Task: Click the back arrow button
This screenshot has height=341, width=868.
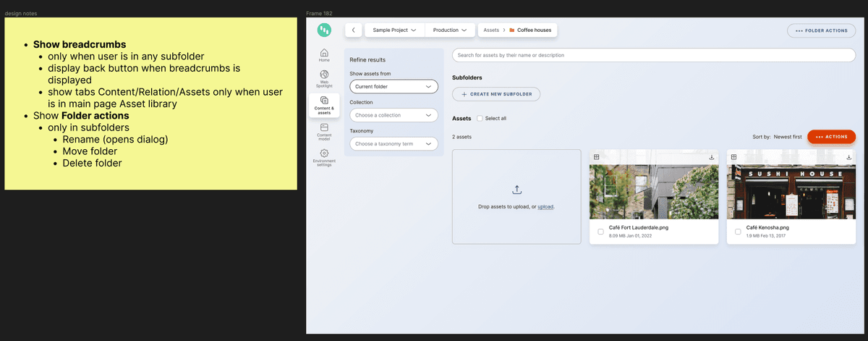Action: point(353,30)
